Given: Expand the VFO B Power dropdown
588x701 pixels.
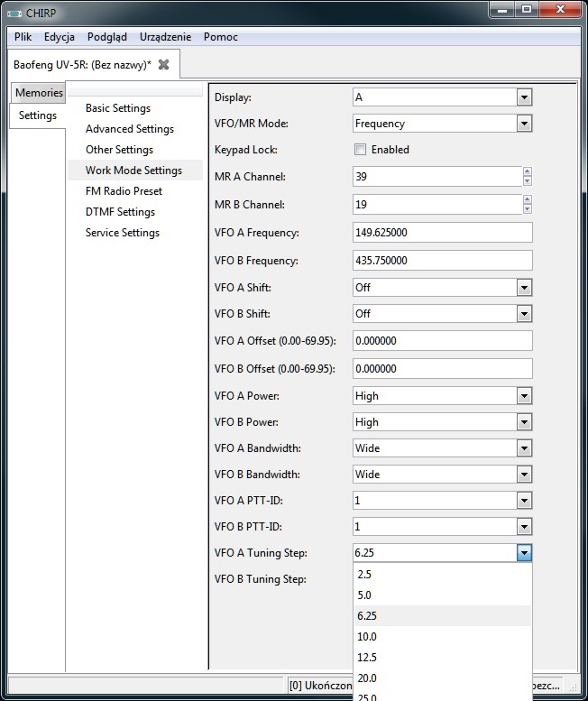Looking at the screenshot, I should pos(524,422).
